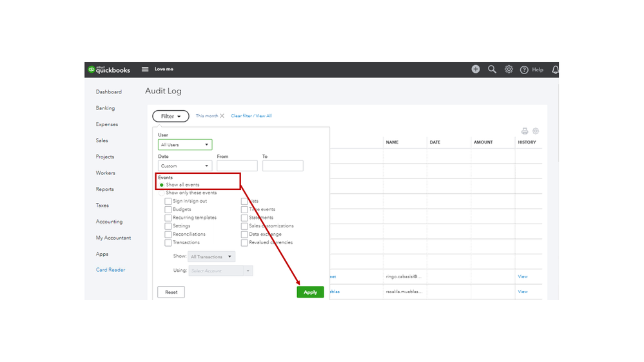644x362 pixels.
Task: Click the Help text label
Action: pyautogui.click(x=538, y=70)
